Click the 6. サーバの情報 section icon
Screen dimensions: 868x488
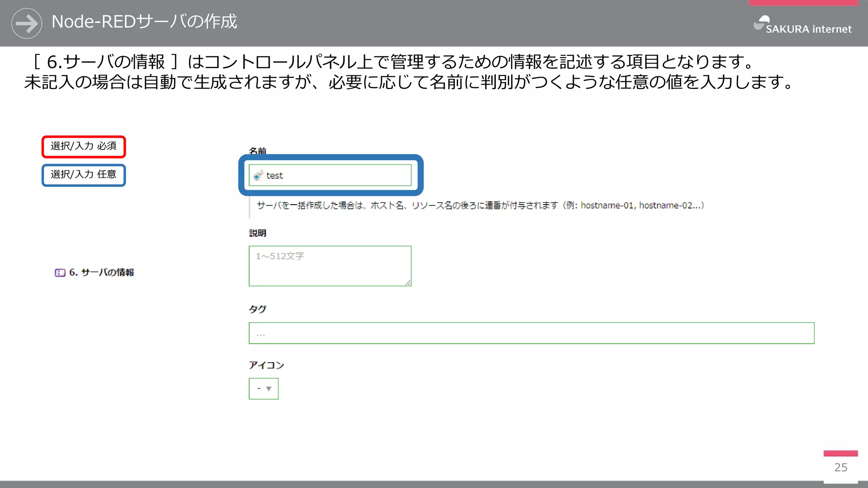[60, 272]
